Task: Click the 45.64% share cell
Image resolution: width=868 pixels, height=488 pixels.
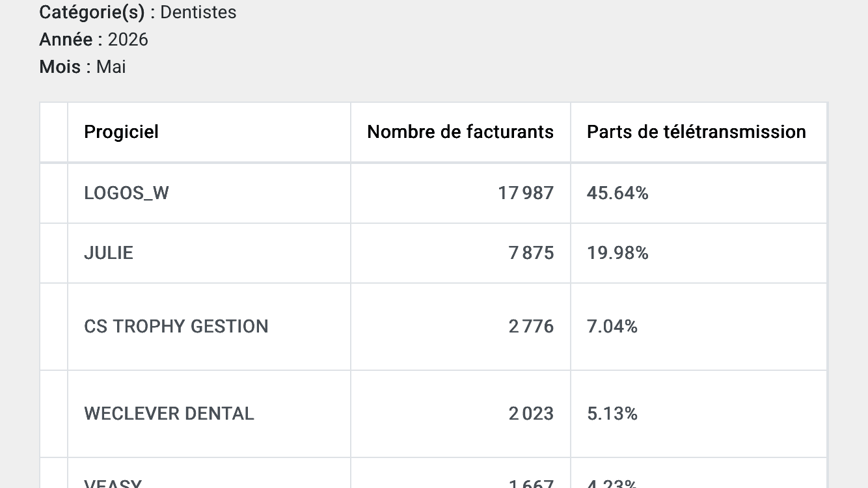Action: (617, 193)
